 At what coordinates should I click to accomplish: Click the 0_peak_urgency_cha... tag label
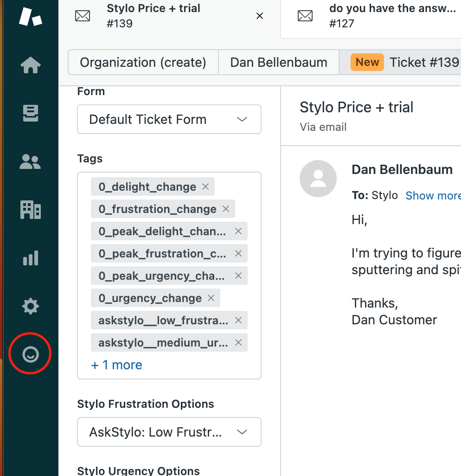coord(161,275)
